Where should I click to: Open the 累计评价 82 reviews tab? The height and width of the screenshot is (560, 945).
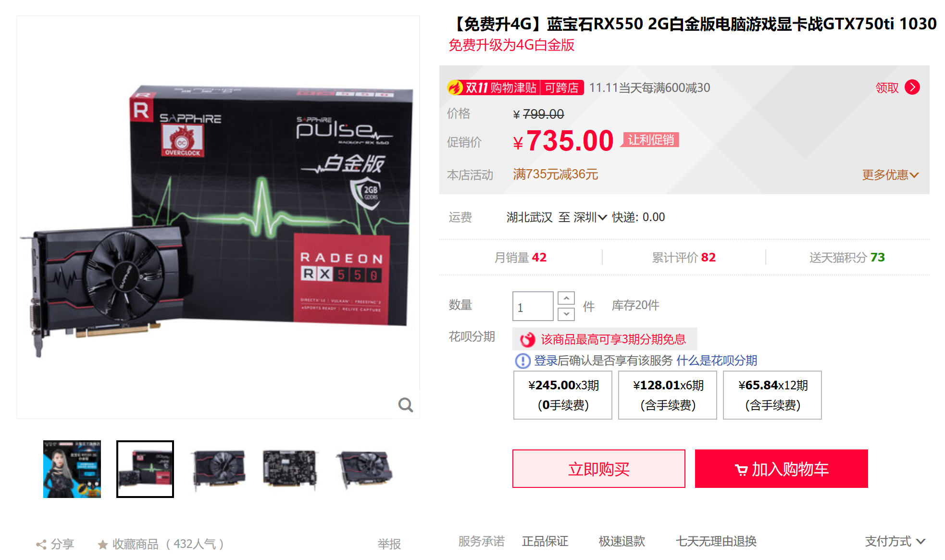click(x=684, y=258)
